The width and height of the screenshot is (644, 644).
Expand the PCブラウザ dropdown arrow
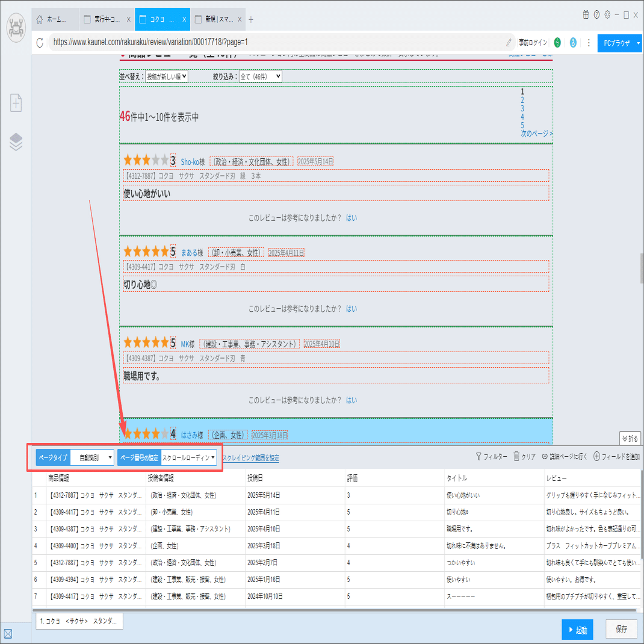(638, 43)
